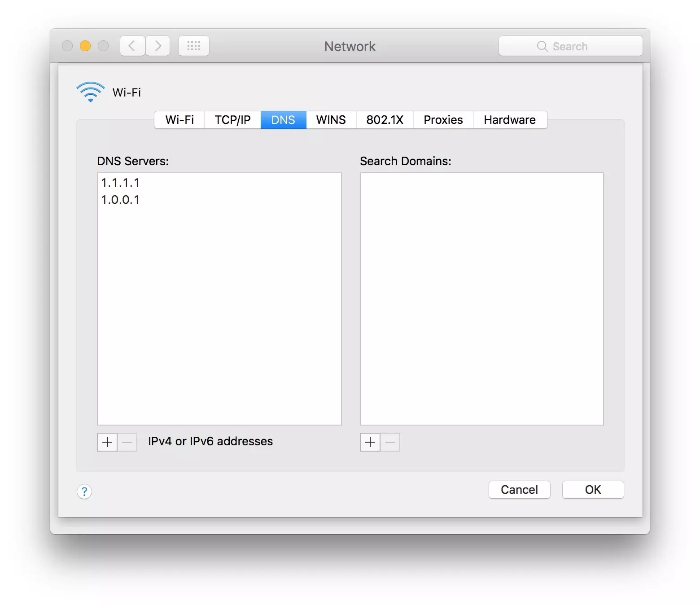
Task: Show all preferences grid icon
Action: (x=194, y=46)
